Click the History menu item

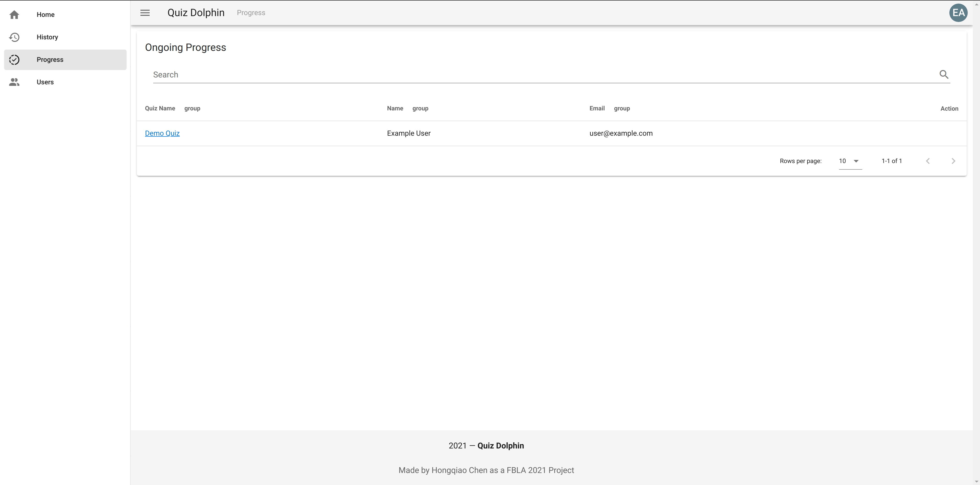point(65,37)
